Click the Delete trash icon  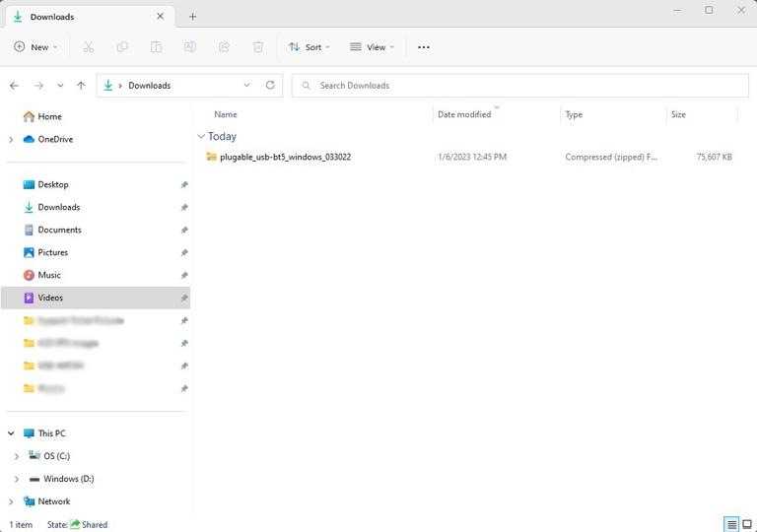tap(258, 47)
